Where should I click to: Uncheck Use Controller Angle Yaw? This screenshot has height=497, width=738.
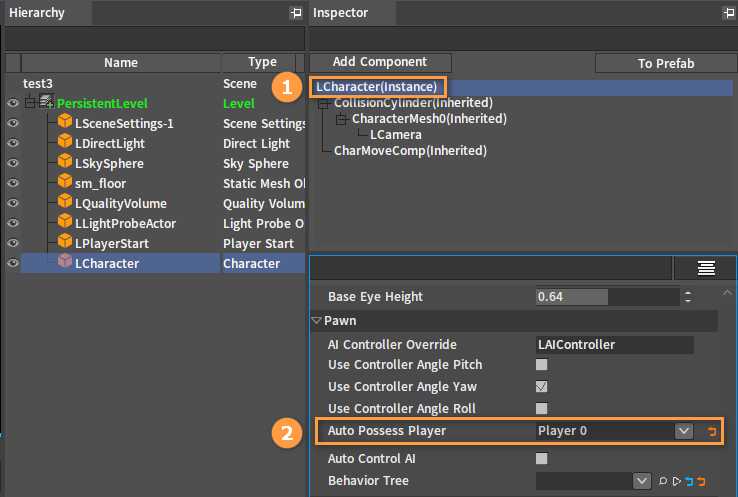tap(542, 387)
